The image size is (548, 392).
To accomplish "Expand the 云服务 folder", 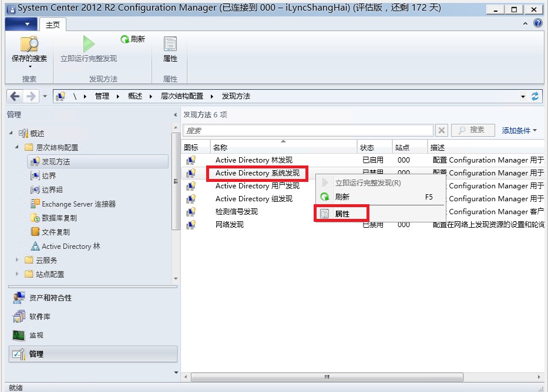I will 17,260.
